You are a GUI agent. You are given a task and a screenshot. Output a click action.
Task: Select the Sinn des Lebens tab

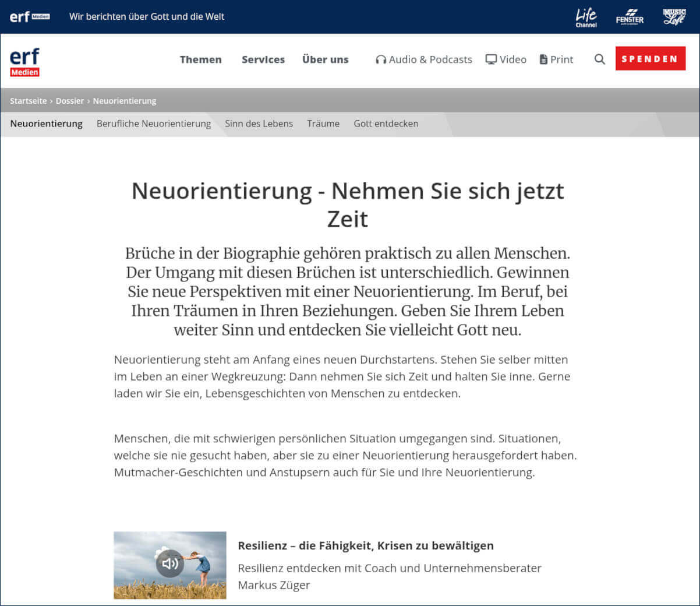click(259, 124)
